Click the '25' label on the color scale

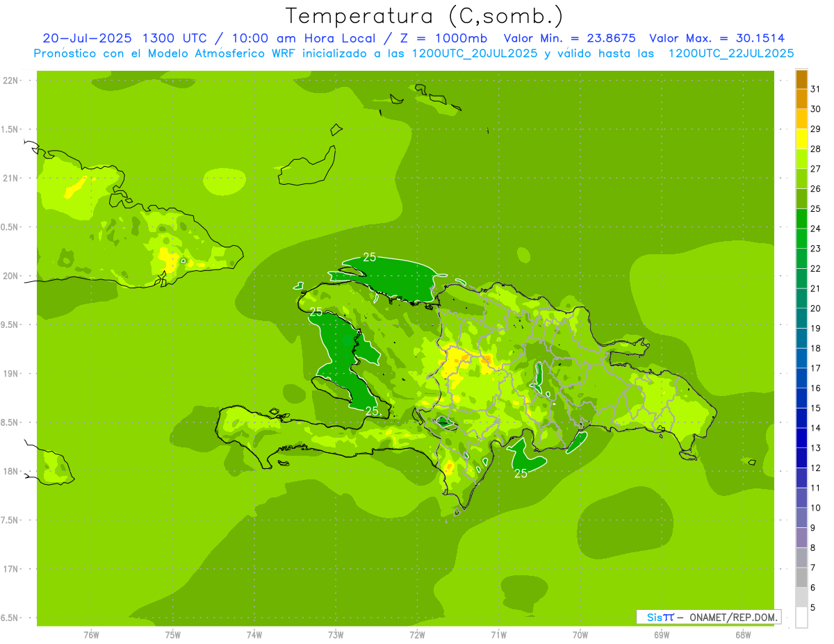pos(816,208)
